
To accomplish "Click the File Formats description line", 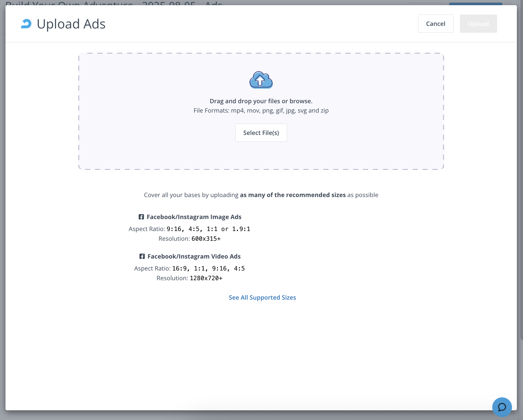I will click(x=261, y=110).
